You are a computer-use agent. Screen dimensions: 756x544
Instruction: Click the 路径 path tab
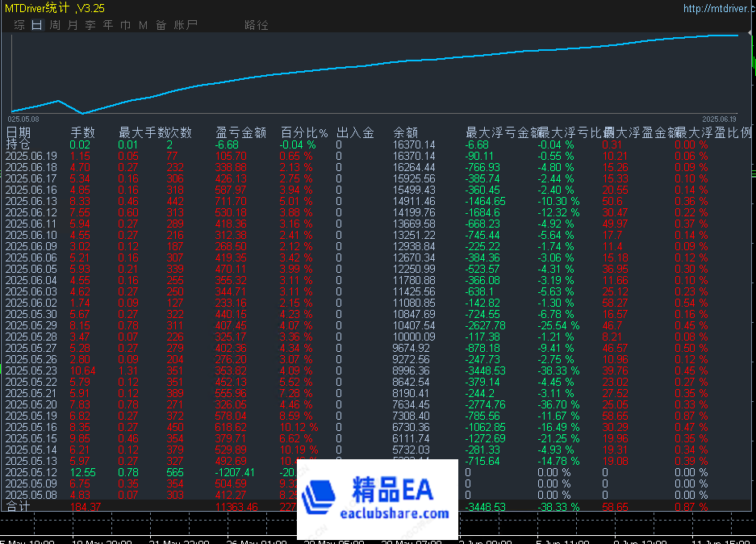point(256,25)
